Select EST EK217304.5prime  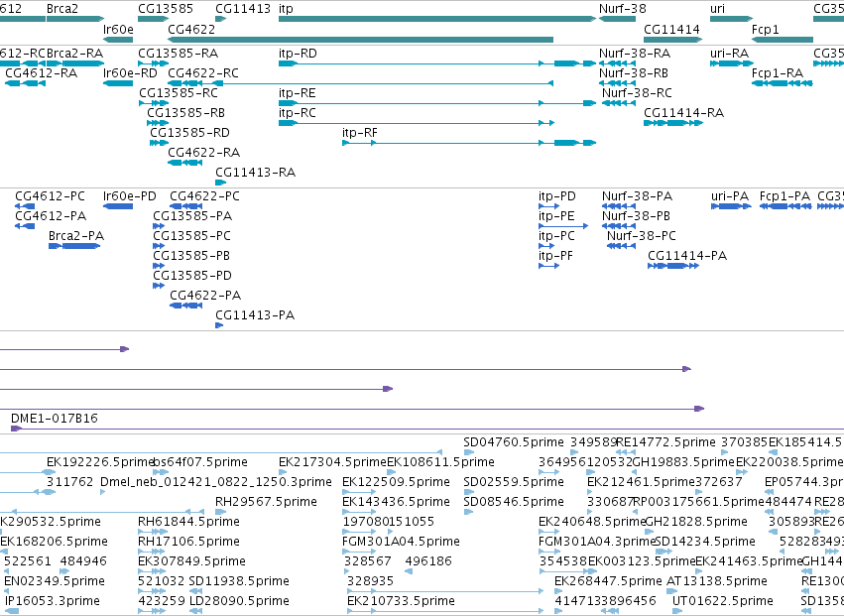pyautogui.click(x=283, y=472)
